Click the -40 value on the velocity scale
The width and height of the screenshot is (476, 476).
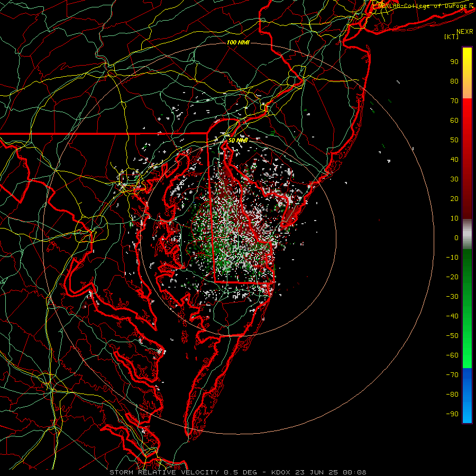point(452,316)
